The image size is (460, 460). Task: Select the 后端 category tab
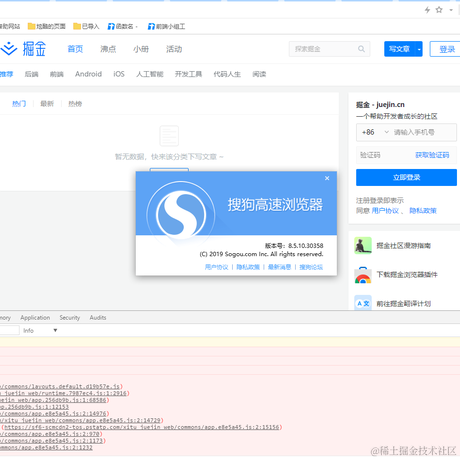(x=31, y=74)
